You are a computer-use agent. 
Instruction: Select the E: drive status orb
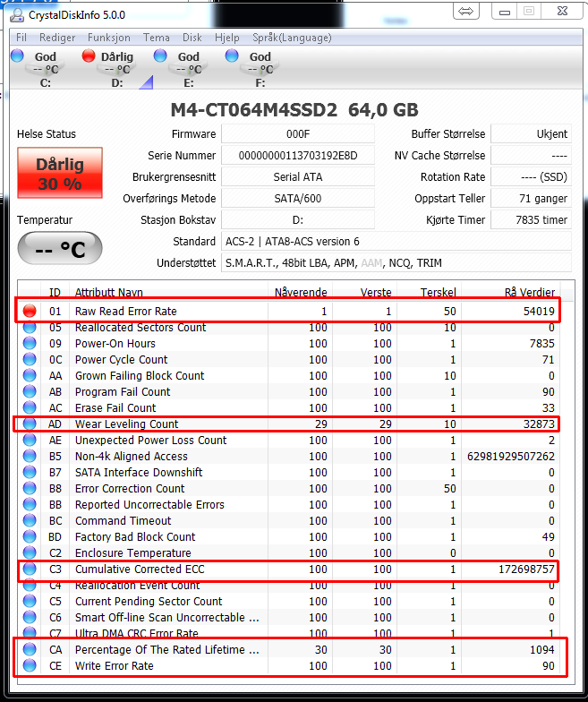point(160,56)
